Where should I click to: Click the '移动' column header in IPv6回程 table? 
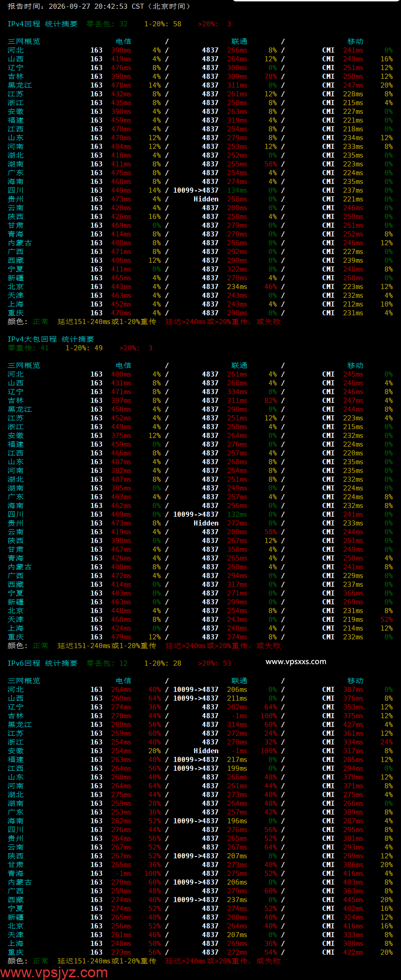coord(355,681)
